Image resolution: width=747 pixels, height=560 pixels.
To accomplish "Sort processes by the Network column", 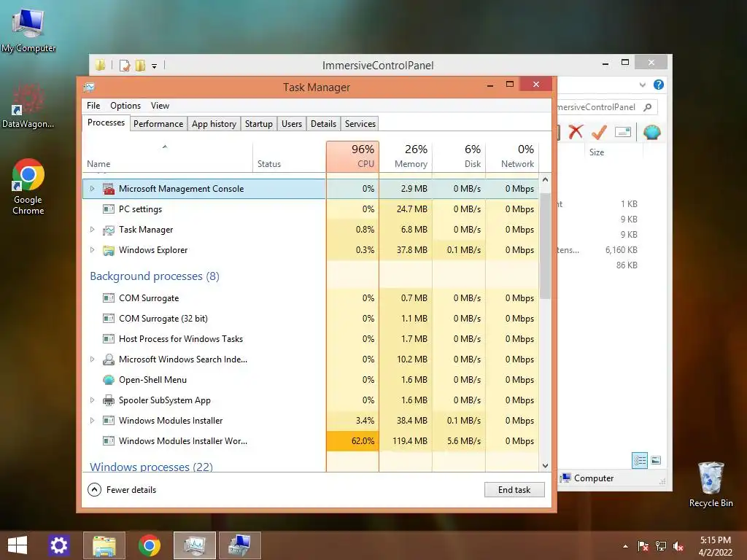I will coord(512,157).
